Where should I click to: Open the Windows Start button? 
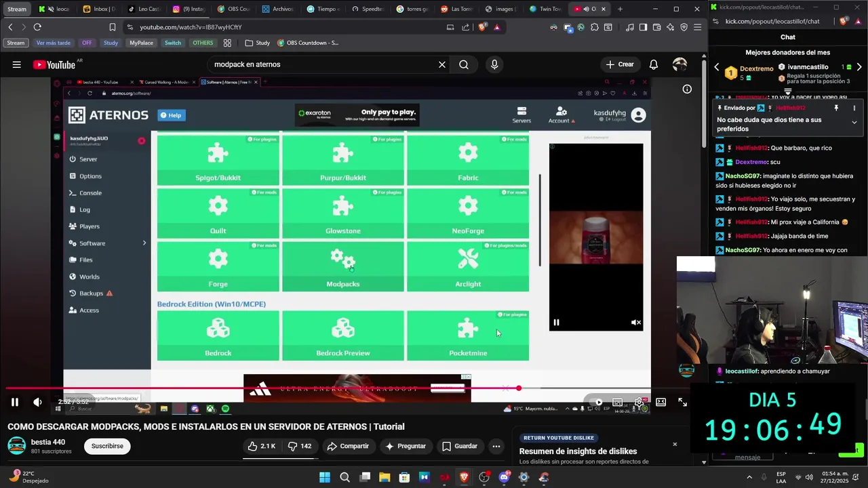coord(324,477)
